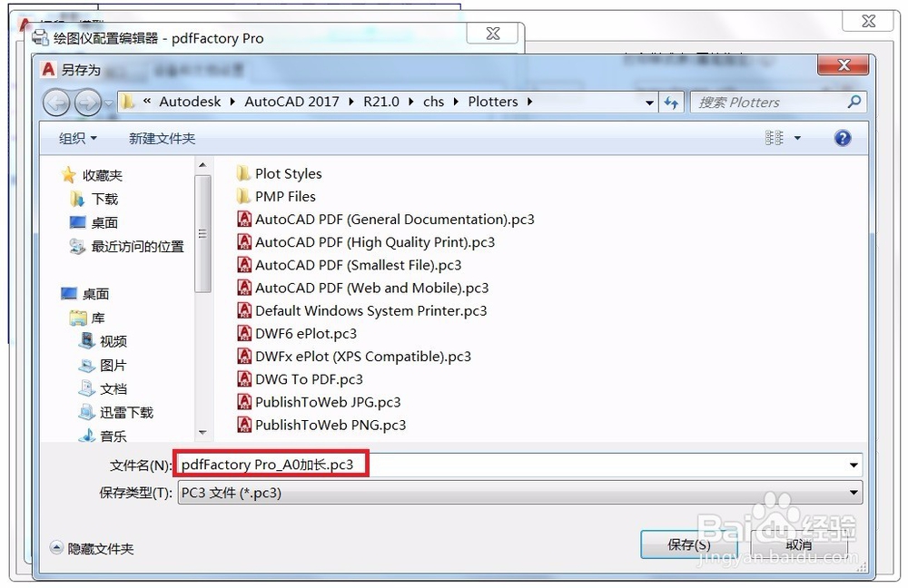Select 图片 library
This screenshot has height=588, width=908.
(x=102, y=365)
